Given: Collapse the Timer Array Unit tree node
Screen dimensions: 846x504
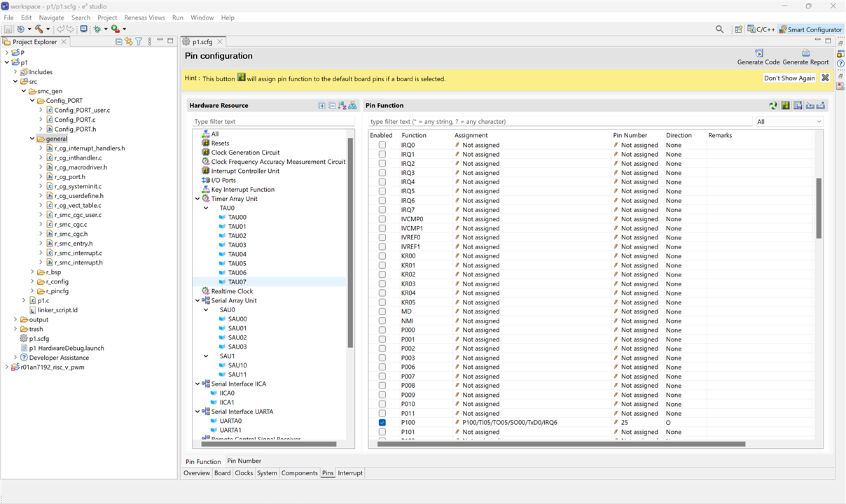Looking at the screenshot, I should click(197, 199).
